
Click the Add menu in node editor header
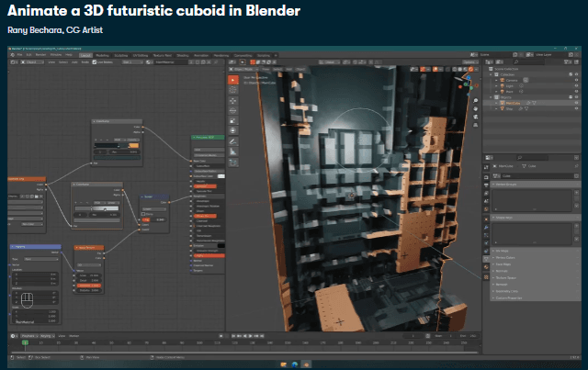point(74,62)
